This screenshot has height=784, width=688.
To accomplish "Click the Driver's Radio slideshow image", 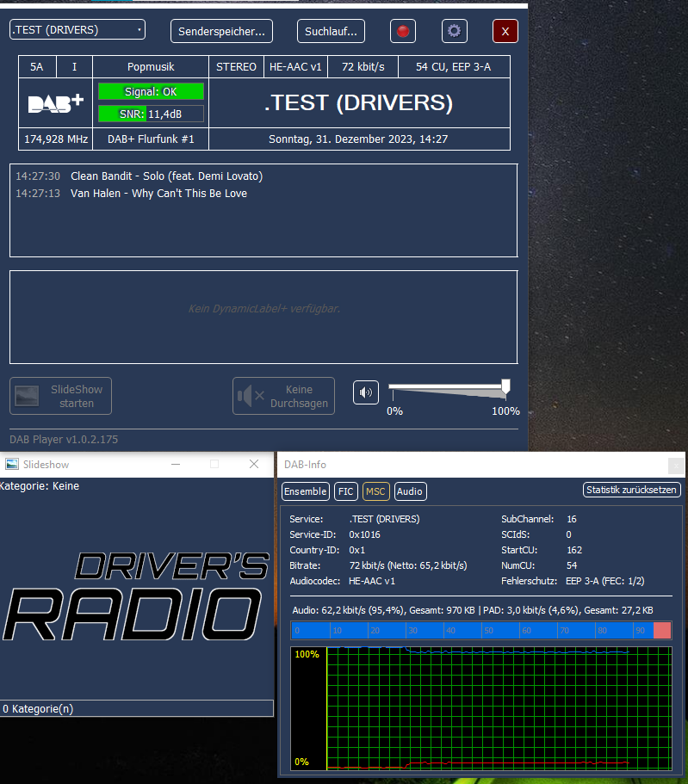I will point(135,595).
